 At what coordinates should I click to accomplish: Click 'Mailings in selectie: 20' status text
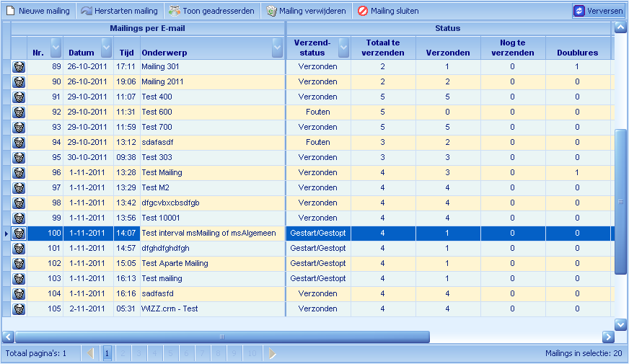(584, 354)
